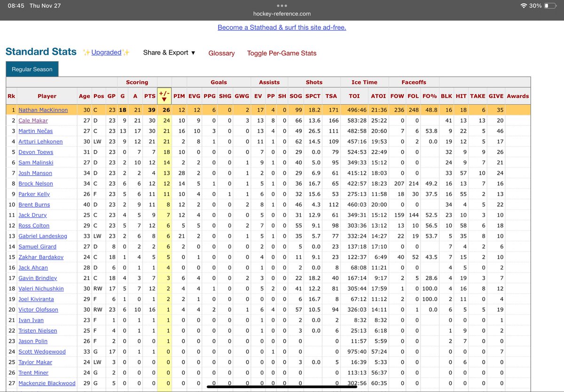Sort table by BLK column
Image resolution: width=564 pixels, height=392 pixels.
click(x=446, y=96)
